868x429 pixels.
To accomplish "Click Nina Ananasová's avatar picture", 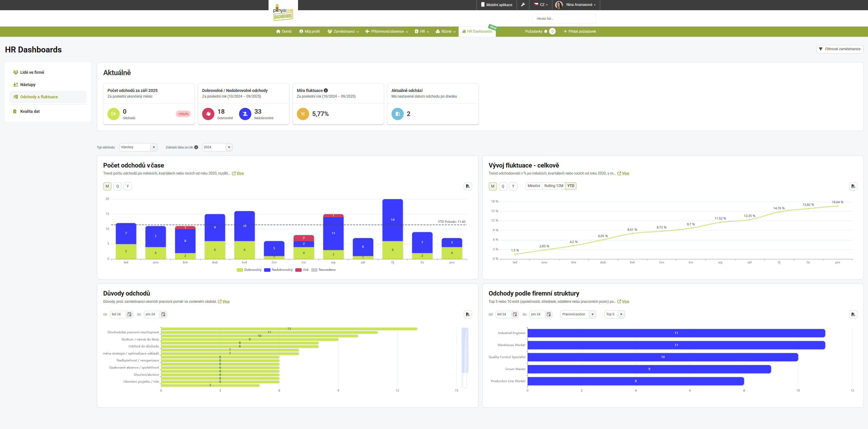I will coord(559,5).
